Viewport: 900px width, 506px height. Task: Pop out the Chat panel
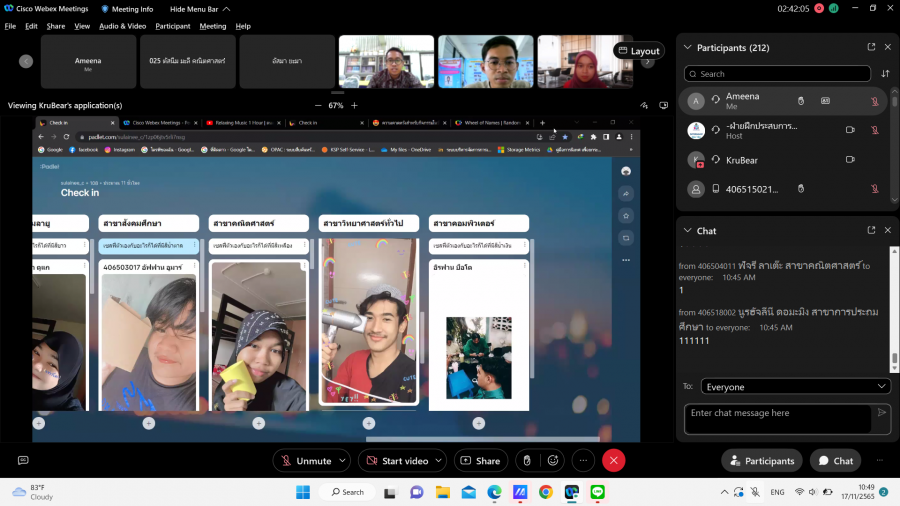pos(871,230)
